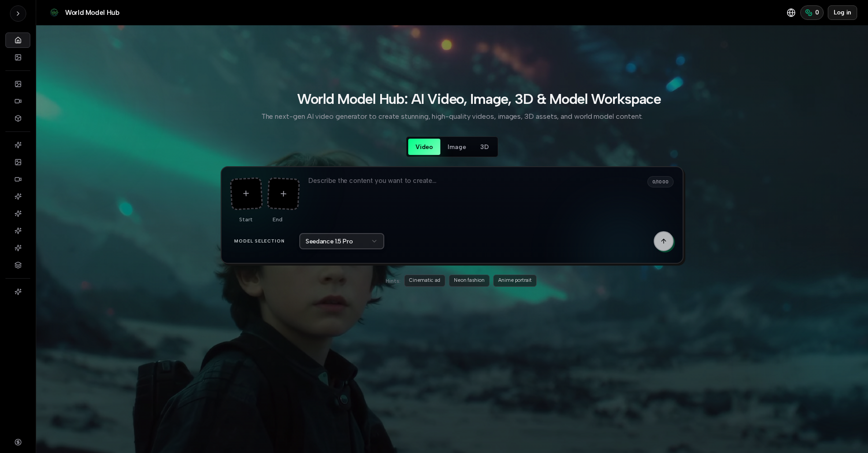The image size is (868, 453).
Task: Switch to the Image generation mode
Action: [x=456, y=147]
